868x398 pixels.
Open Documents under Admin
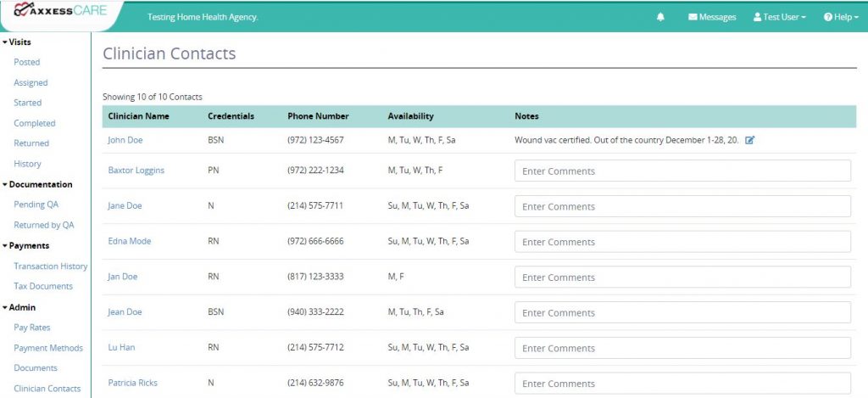coord(36,368)
